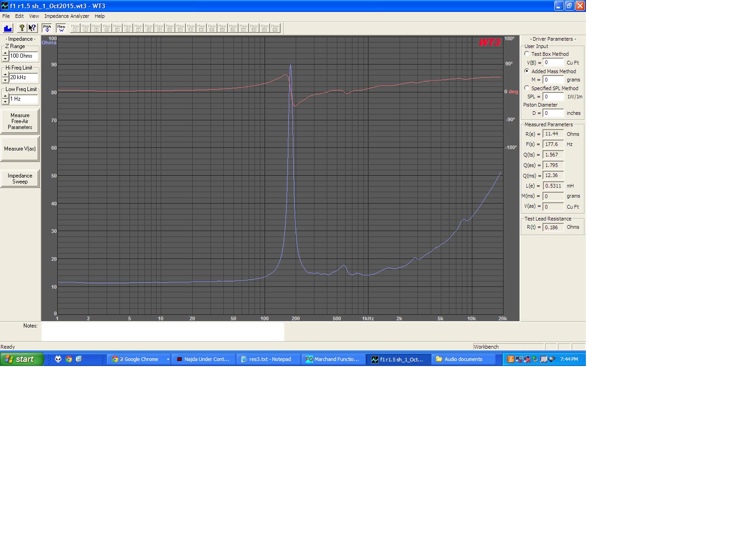Select the Mem 6 toolbar button
The image size is (747, 560).
tap(128, 28)
